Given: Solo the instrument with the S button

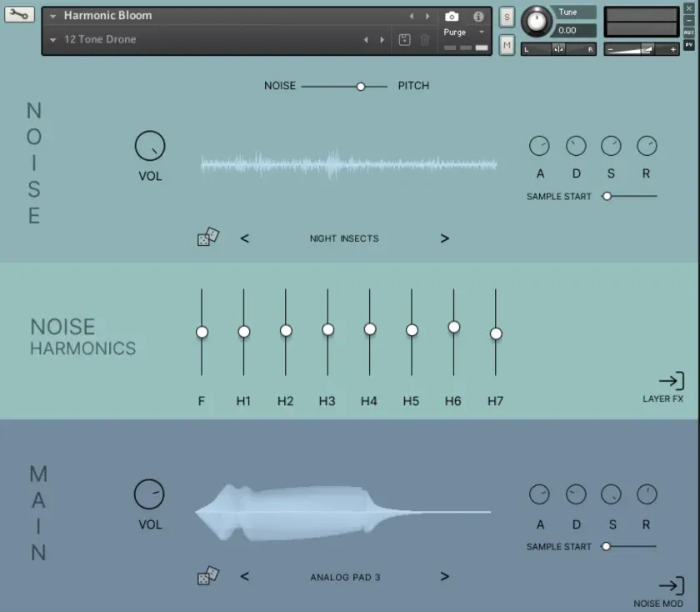Looking at the screenshot, I should tap(507, 18).
